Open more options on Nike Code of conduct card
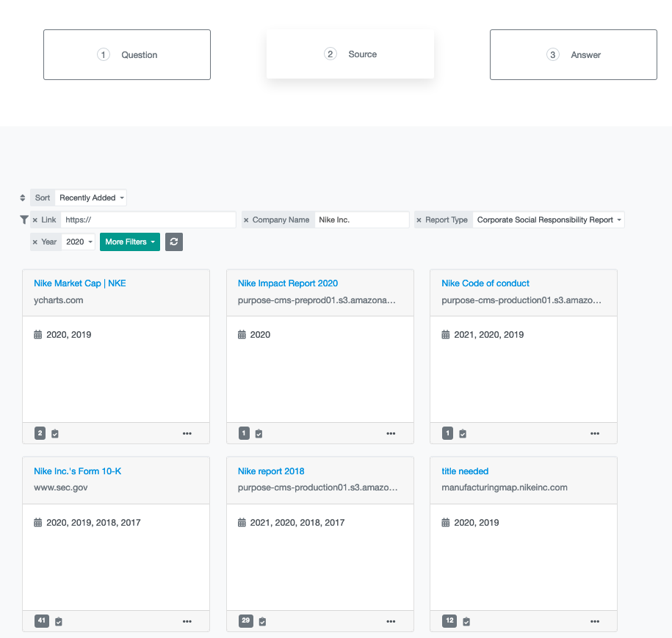The width and height of the screenshot is (672, 638). coord(595,434)
